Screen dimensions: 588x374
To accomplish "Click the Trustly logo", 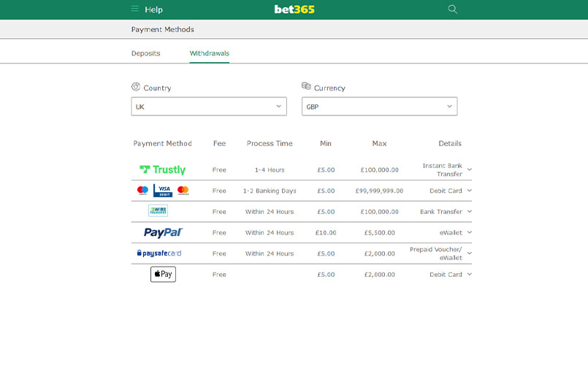I will [x=163, y=169].
